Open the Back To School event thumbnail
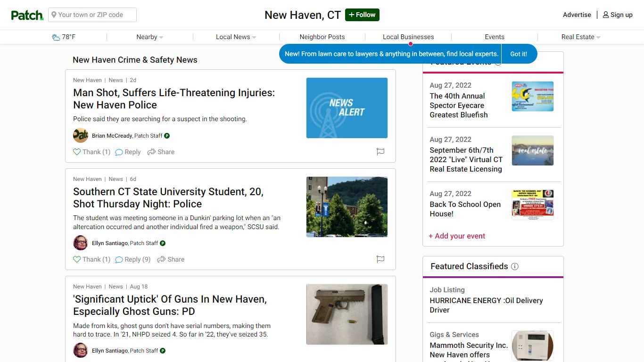The width and height of the screenshot is (644, 362). point(533,205)
